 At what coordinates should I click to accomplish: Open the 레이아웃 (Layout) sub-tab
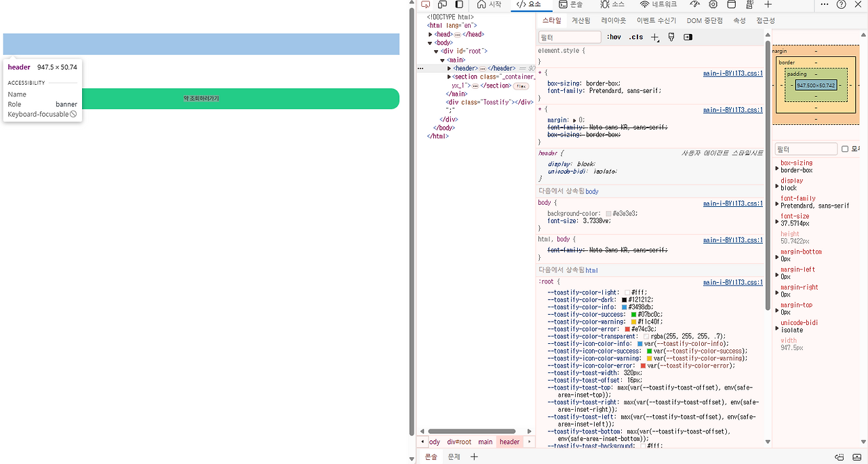614,21
